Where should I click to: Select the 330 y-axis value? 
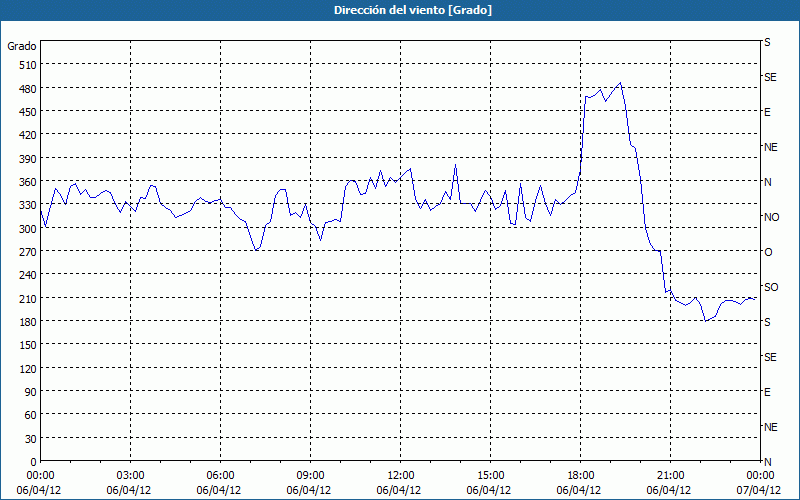29,205
